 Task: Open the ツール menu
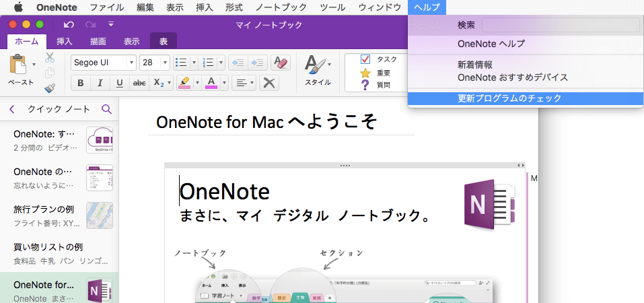332,7
